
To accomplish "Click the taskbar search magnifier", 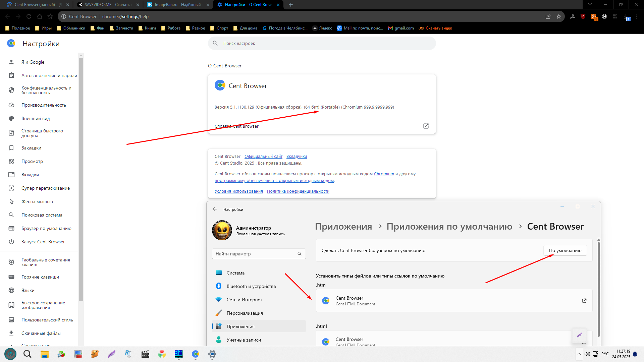I will click(28, 354).
